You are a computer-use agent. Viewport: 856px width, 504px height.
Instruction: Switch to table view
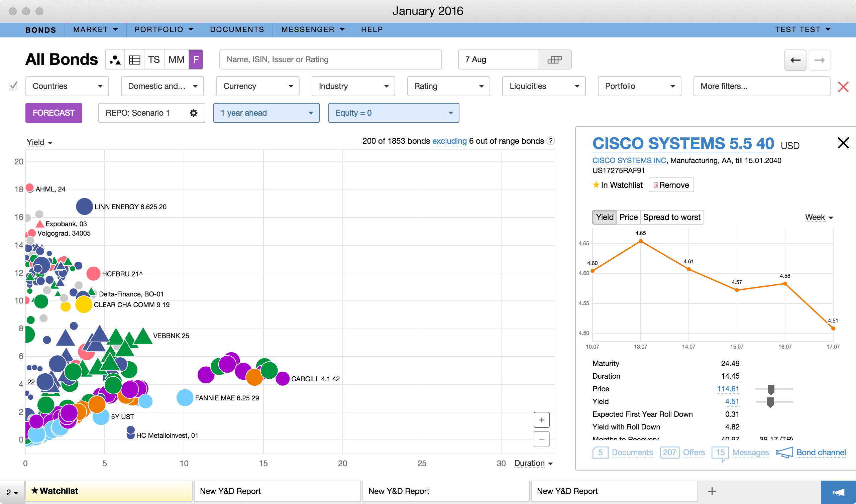pyautogui.click(x=134, y=60)
